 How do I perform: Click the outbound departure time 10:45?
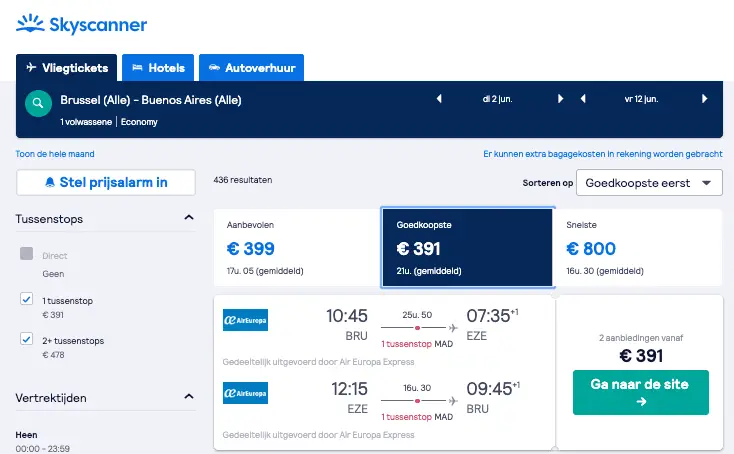[x=347, y=316]
